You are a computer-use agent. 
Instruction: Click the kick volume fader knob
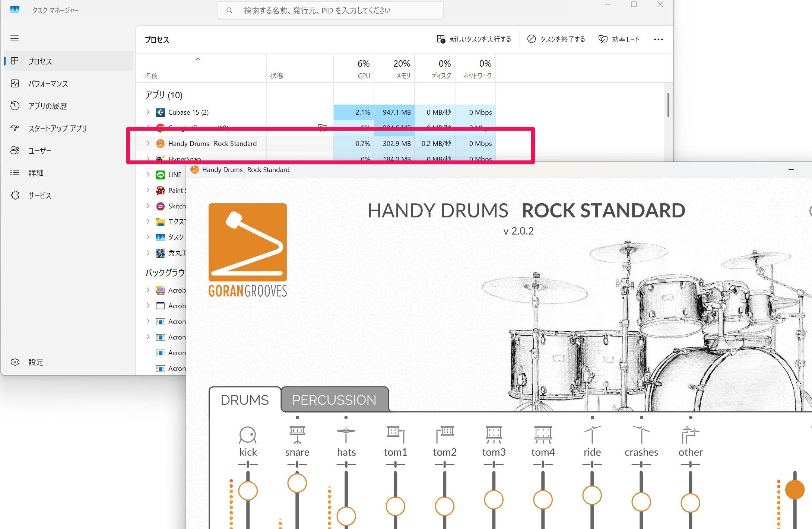tap(248, 491)
